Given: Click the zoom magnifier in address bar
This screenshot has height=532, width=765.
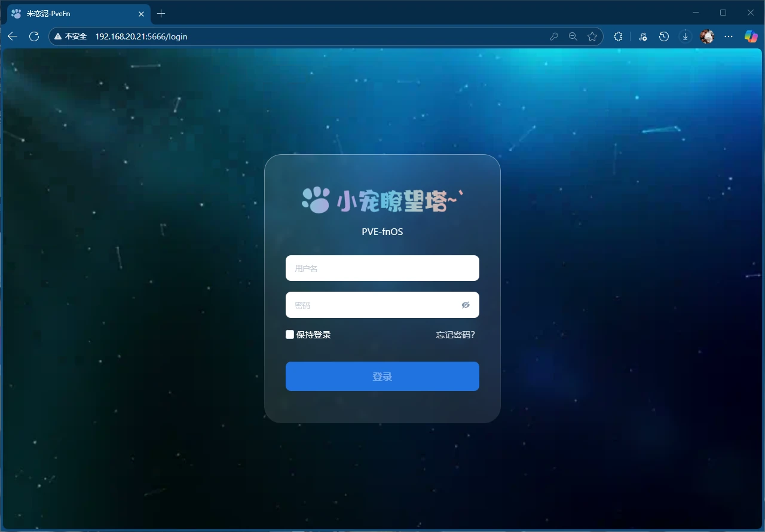Looking at the screenshot, I should (x=573, y=36).
